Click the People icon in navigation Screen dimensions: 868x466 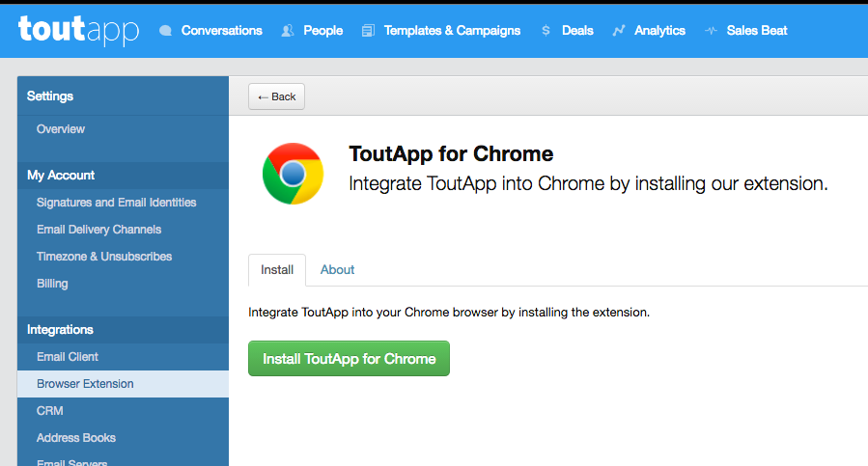(x=288, y=31)
